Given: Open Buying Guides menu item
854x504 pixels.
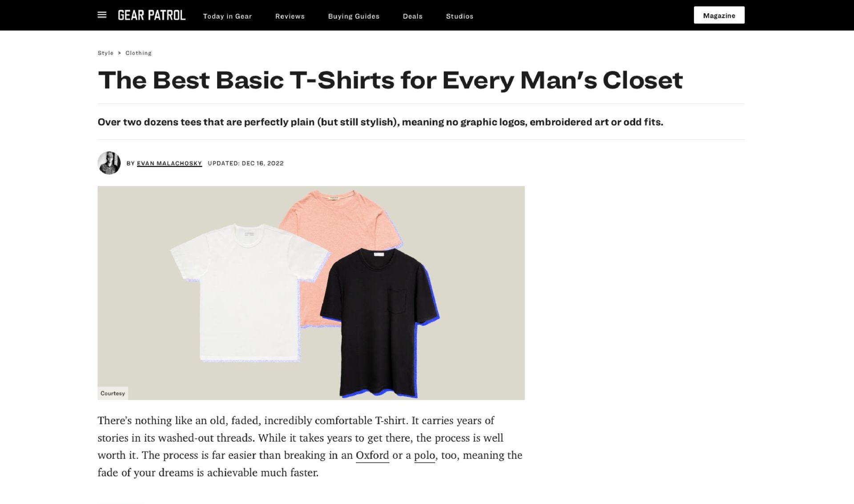Looking at the screenshot, I should pyautogui.click(x=354, y=16).
